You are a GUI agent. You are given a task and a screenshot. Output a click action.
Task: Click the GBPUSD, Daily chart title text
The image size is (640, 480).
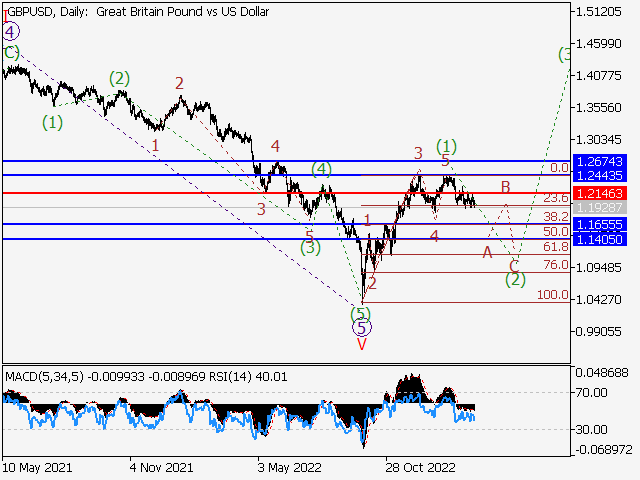pos(138,11)
